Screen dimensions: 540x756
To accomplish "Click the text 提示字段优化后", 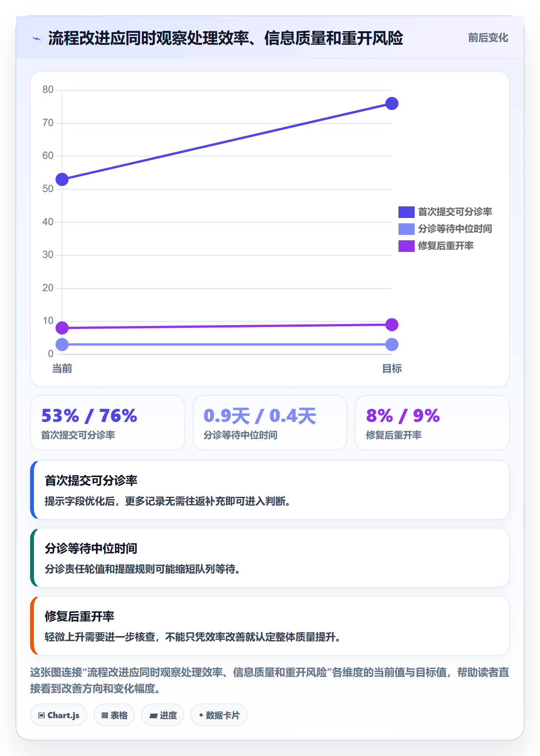I will click(80, 501).
